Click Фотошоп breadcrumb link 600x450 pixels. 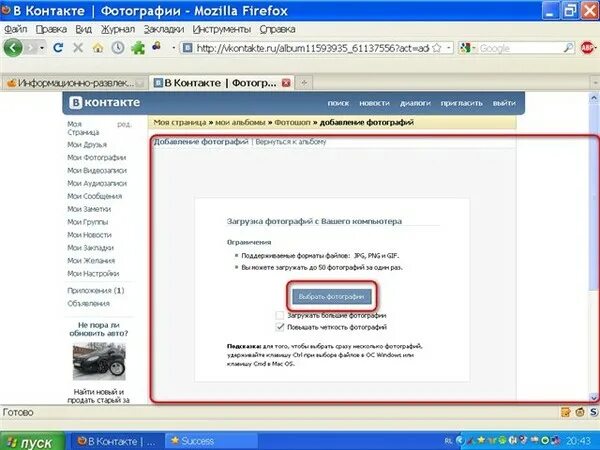pyautogui.click(x=293, y=122)
